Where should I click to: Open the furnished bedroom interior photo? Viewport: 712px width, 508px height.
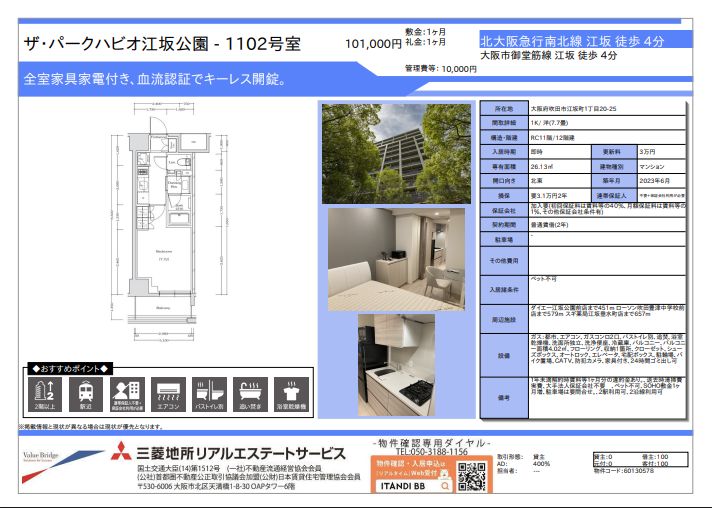pos(396,258)
